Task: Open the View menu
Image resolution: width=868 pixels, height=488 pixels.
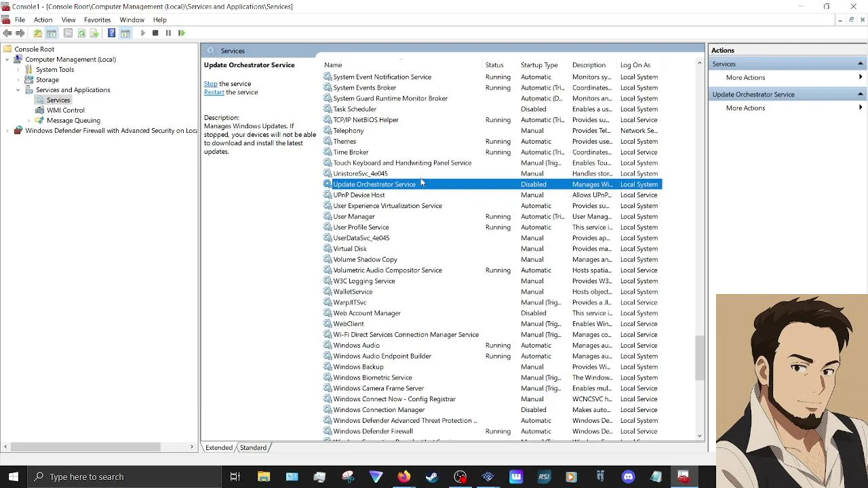Action: point(68,20)
